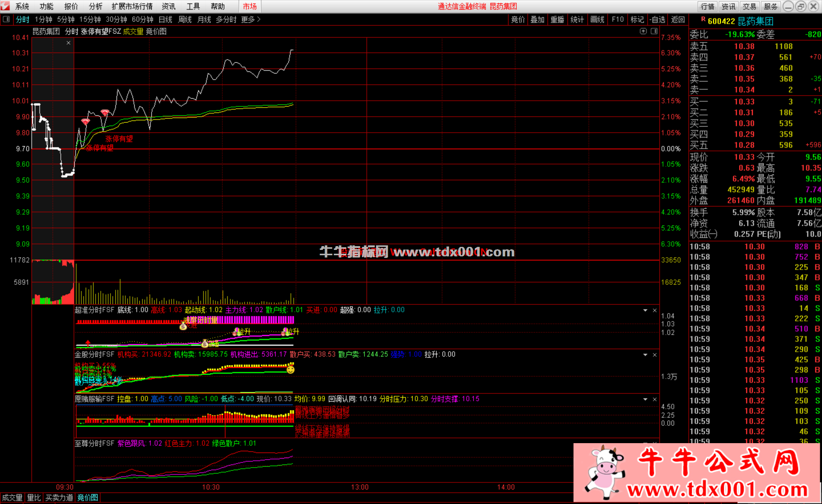Viewport: 822px width, 504px height.
Task: Open the 系统 menu
Action: click(x=22, y=6)
